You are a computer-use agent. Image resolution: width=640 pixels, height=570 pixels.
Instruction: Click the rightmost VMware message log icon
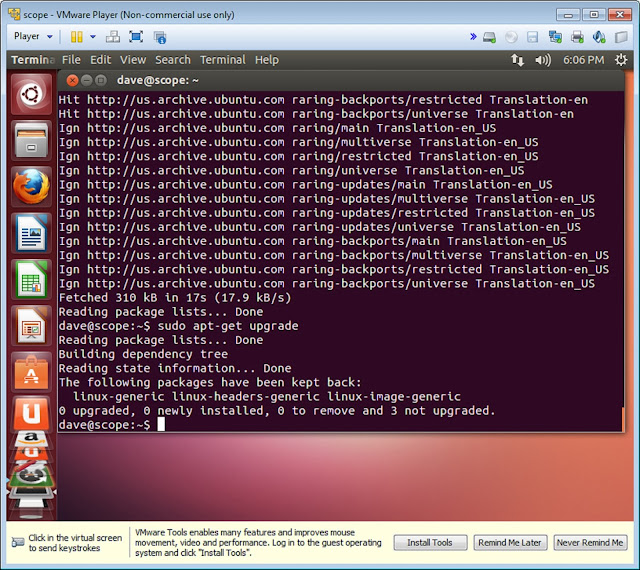[621, 37]
